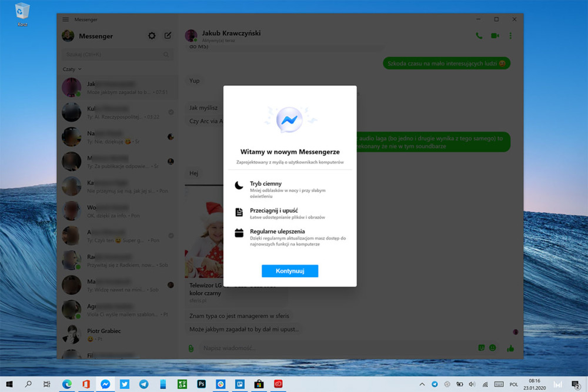Click the 'Regularne ulepszenia' feature item
The image size is (588, 392).
point(290,237)
